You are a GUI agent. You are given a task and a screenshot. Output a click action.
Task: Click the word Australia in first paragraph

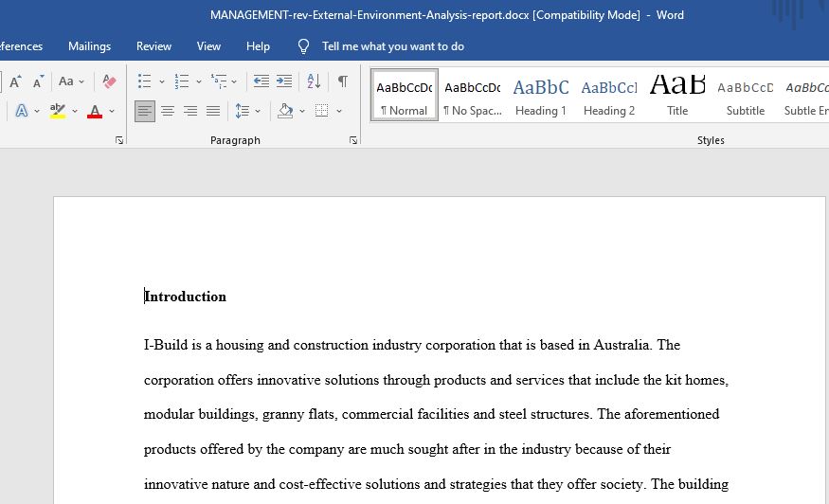tap(622, 345)
